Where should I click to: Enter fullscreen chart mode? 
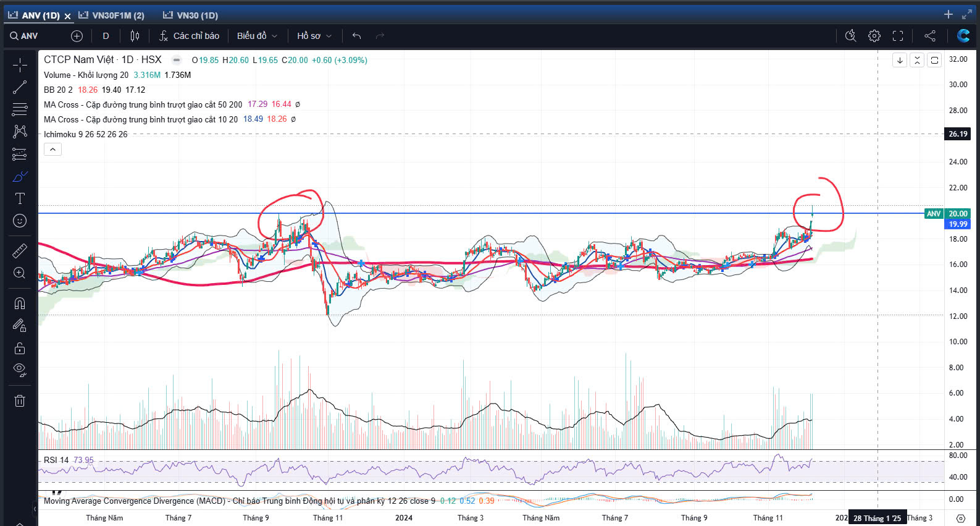click(x=898, y=36)
